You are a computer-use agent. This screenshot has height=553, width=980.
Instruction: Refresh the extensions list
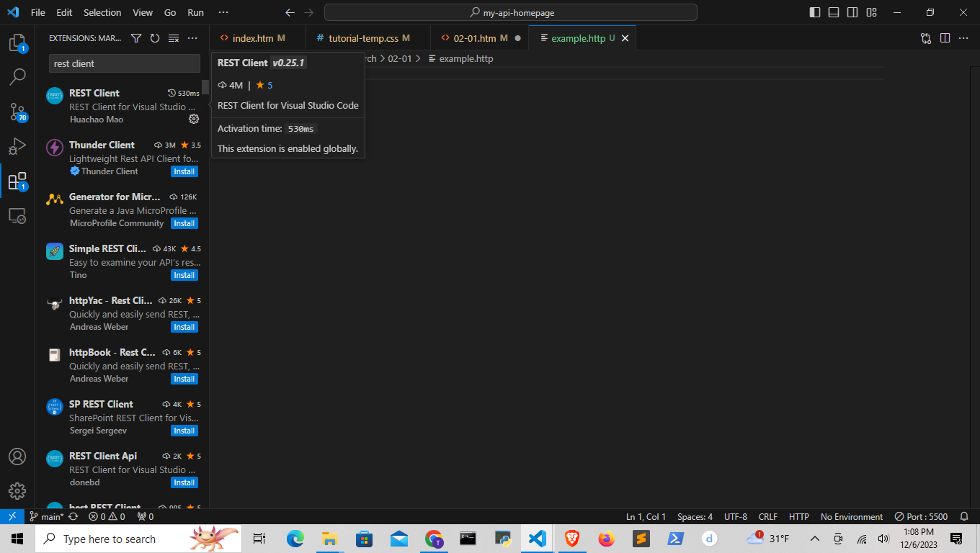click(x=155, y=38)
